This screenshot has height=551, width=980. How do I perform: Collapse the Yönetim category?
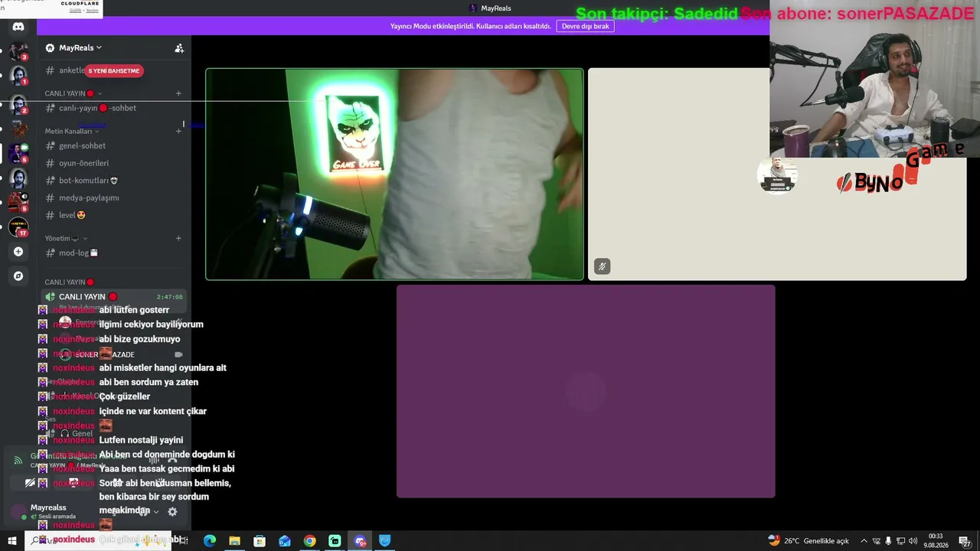[66, 238]
